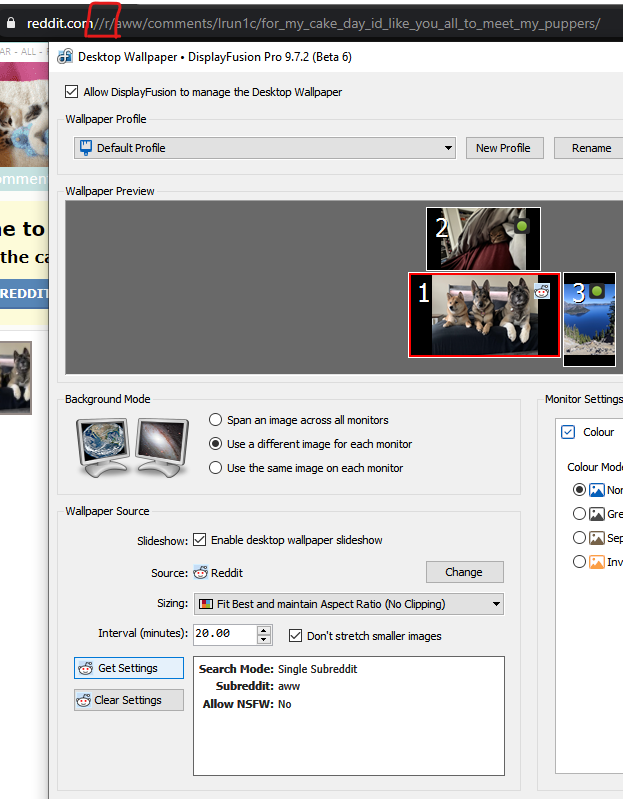Open the Default Profile dropdown
Viewport: 623px width, 799px height.
448,148
